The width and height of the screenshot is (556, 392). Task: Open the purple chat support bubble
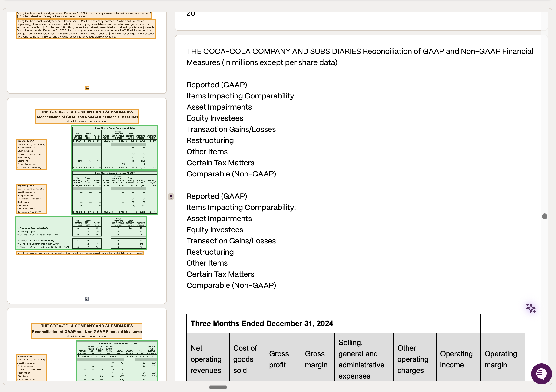click(541, 374)
